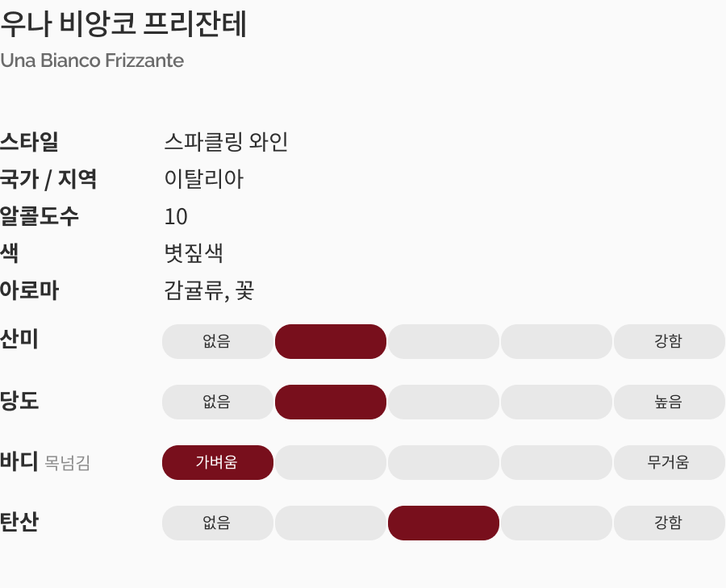The height and width of the screenshot is (588, 726).
Task: Select the '없음' segment in the 당도 scale
Action: point(217,402)
